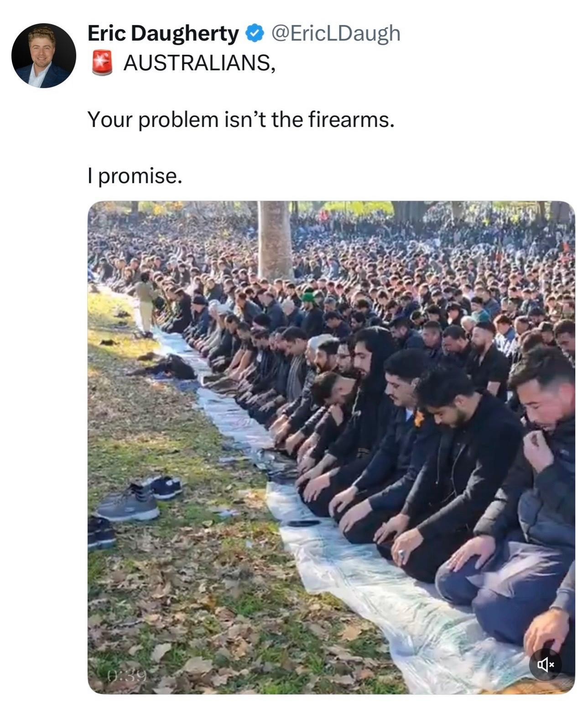Image resolution: width=588 pixels, height=724 pixels.
Task: Open the Eric Daugherty display name link
Action: point(163,33)
